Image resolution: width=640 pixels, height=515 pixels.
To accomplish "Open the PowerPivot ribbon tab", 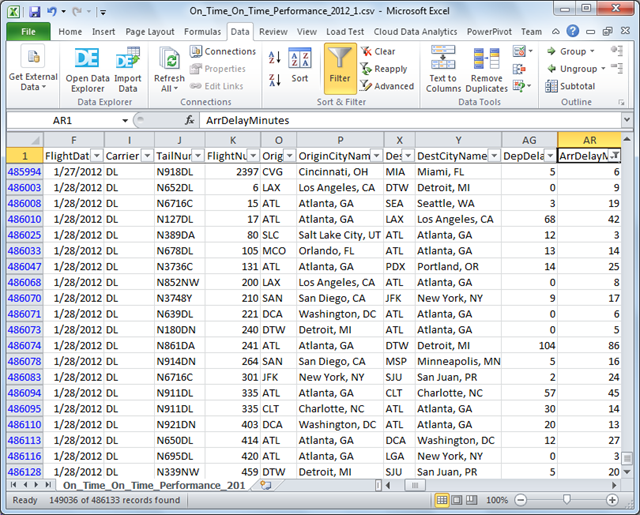I will click(x=492, y=31).
